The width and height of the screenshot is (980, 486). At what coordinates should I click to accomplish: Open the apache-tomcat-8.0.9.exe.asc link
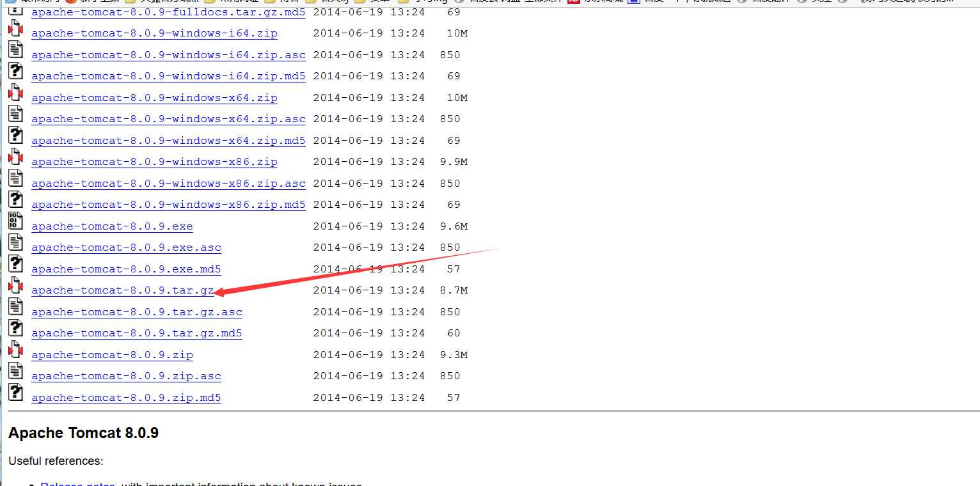[x=126, y=247]
